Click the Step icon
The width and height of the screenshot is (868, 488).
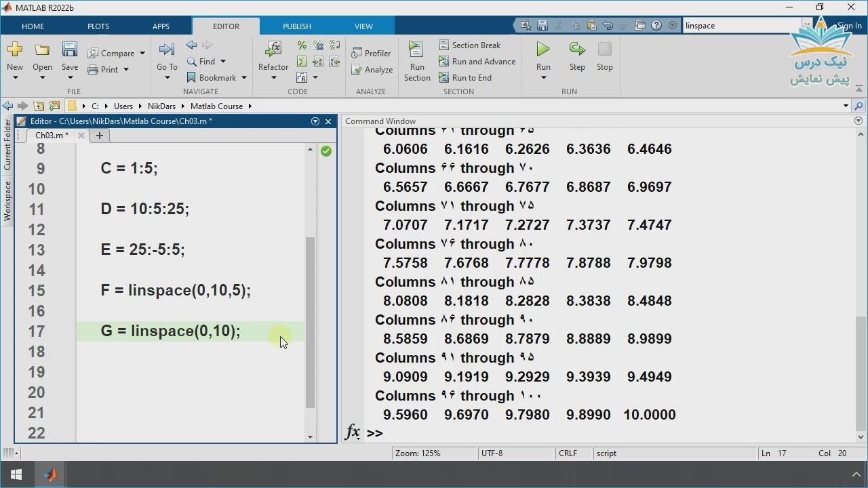pyautogui.click(x=577, y=49)
